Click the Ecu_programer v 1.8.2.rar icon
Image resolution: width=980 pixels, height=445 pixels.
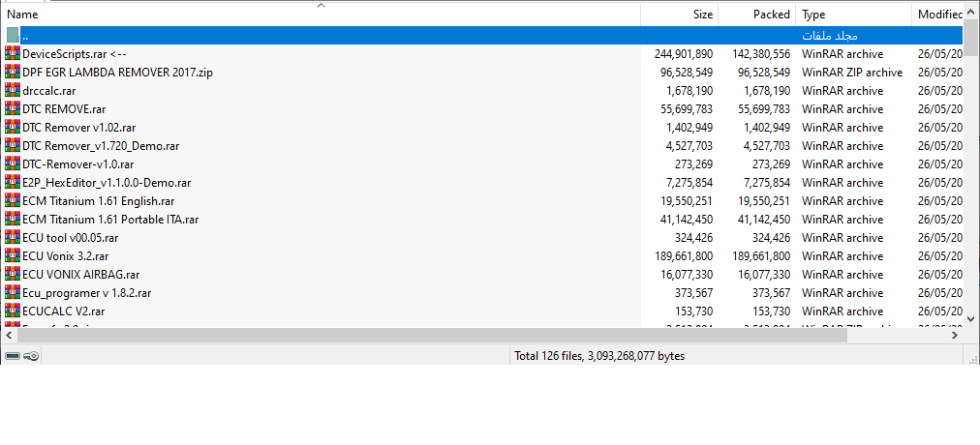(x=13, y=293)
